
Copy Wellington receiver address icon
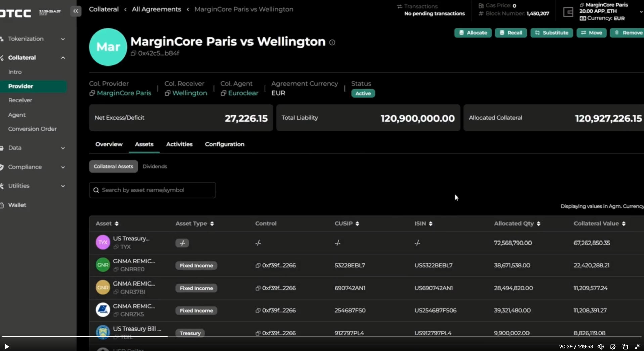tap(167, 93)
